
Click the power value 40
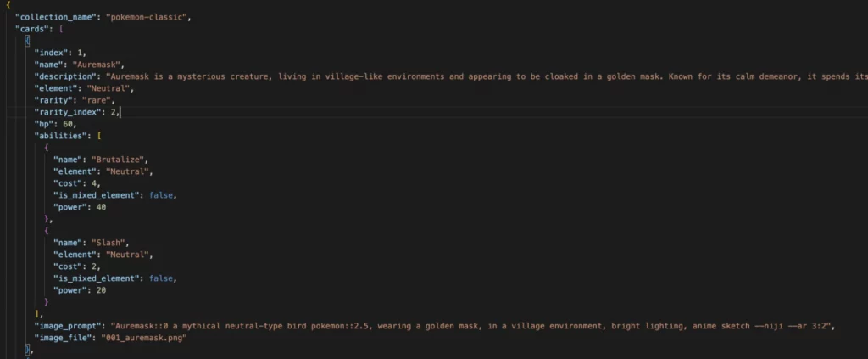point(101,207)
